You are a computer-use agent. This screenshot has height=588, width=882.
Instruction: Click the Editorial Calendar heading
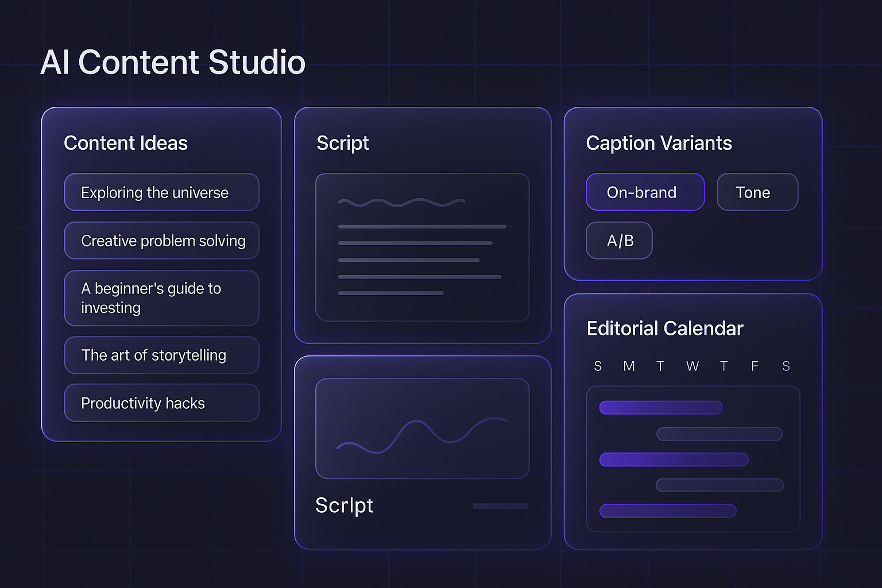[664, 328]
